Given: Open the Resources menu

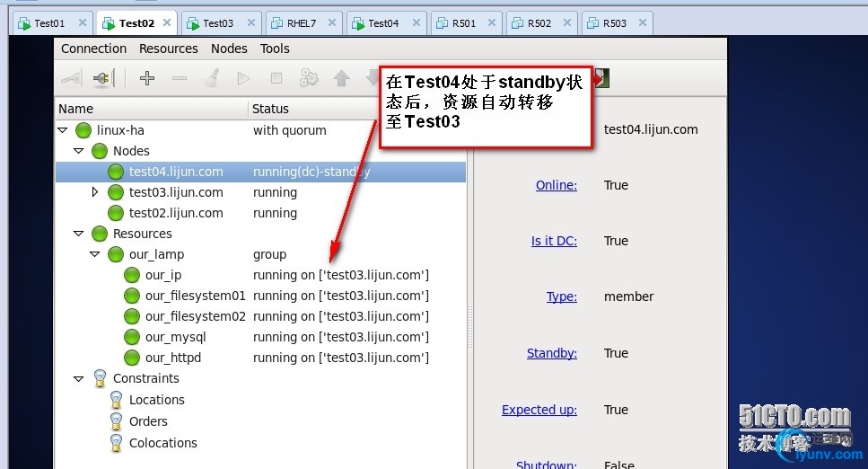Looking at the screenshot, I should pos(168,49).
